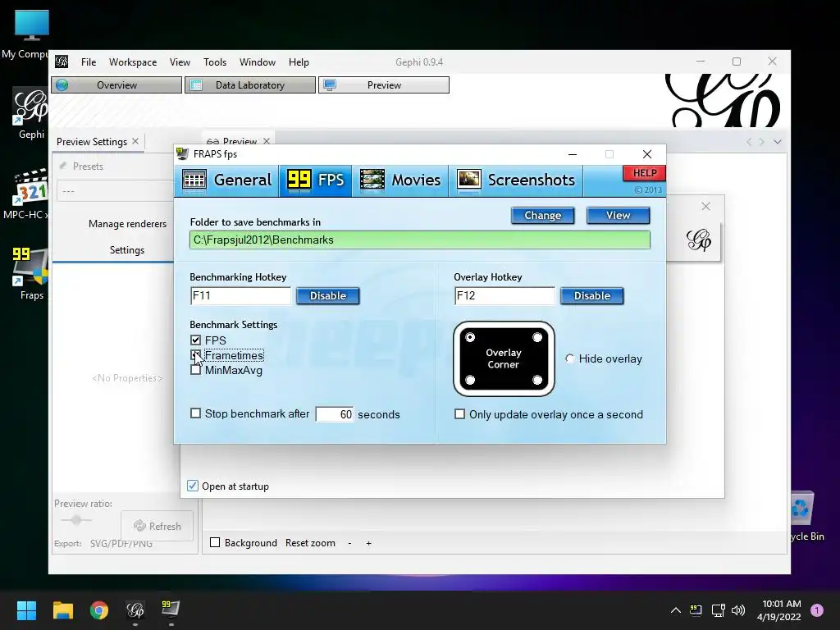840x630 pixels.
Task: Click the Fraps taskbar icon
Action: pyautogui.click(x=171, y=609)
